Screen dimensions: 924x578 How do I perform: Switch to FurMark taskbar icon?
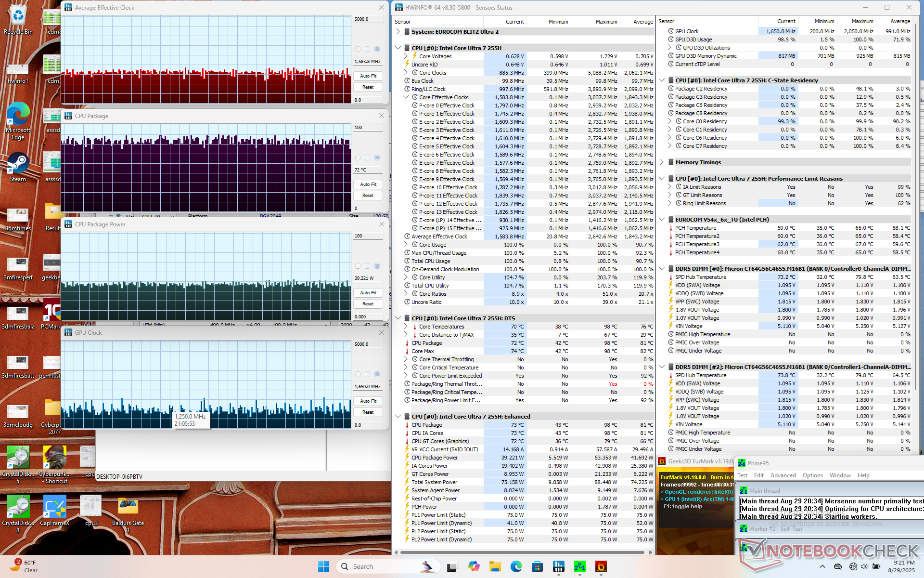click(601, 566)
